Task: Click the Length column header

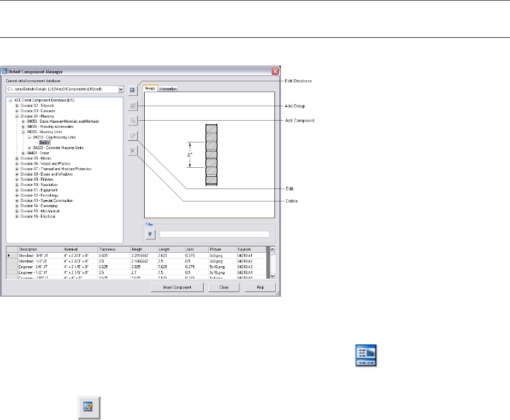Action: click(x=171, y=249)
